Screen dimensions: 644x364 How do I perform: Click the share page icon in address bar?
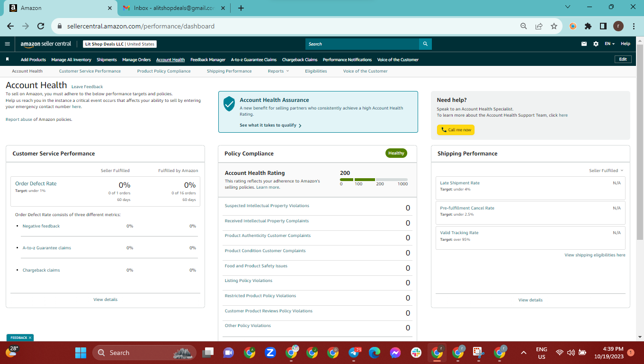(x=538, y=26)
